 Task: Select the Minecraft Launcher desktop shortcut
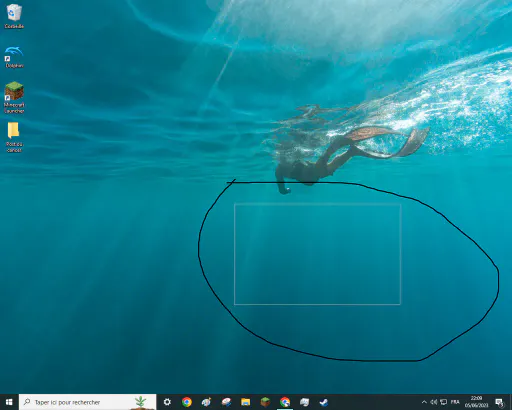(14, 97)
